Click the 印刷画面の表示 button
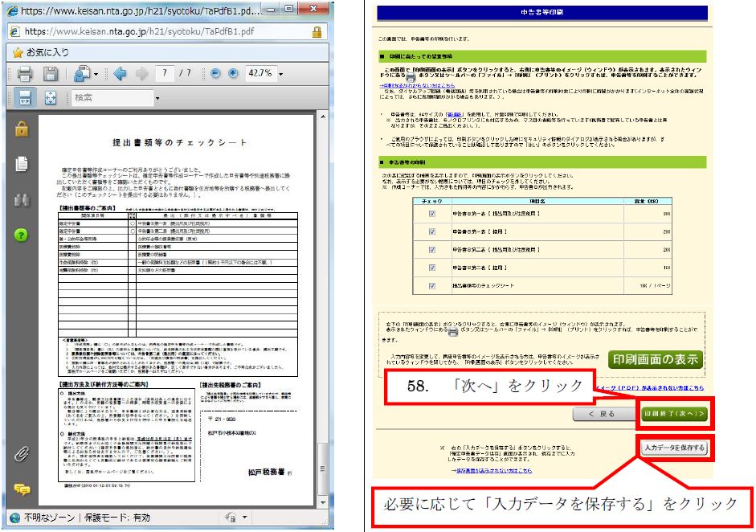 pyautogui.click(x=653, y=358)
